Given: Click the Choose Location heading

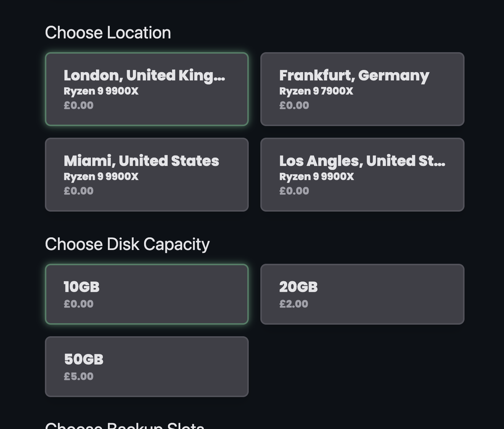Looking at the screenshot, I should coord(108,32).
